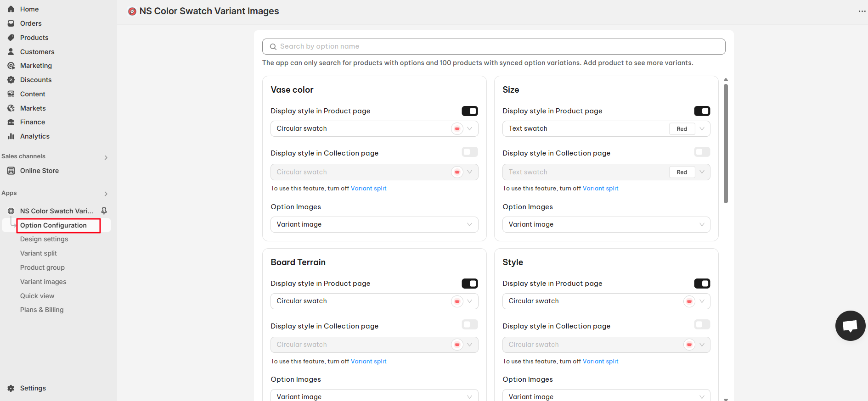Go to Orders page
The height and width of the screenshot is (401, 868).
31,23
